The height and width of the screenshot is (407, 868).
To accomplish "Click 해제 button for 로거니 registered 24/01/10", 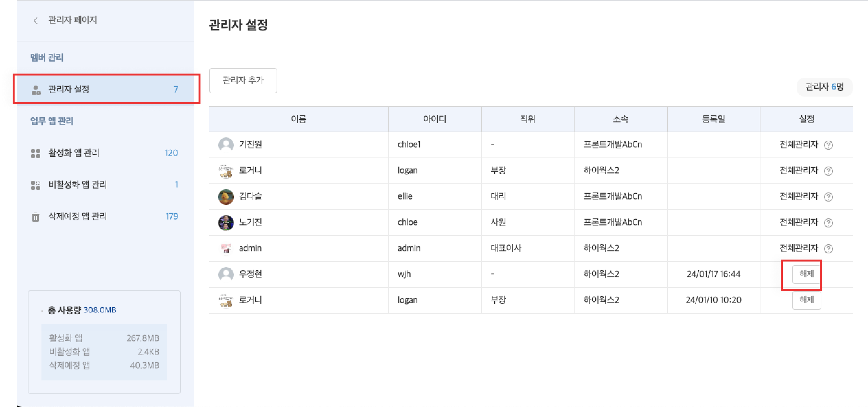I will pos(806,300).
